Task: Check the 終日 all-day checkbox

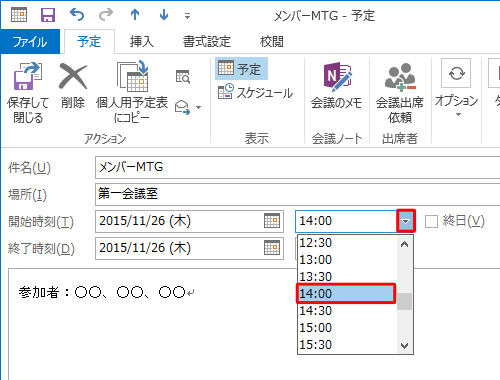Action: 431,221
